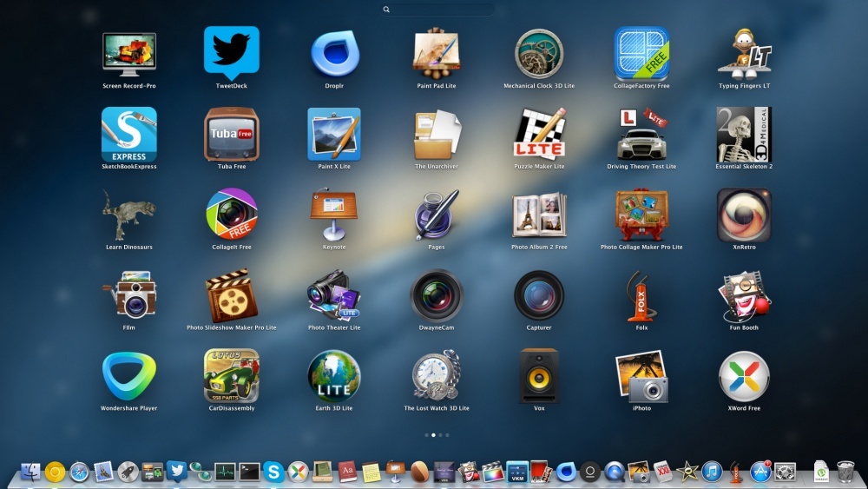Image resolution: width=868 pixels, height=489 pixels.
Task: Launch Typing Fingers LT
Action: point(744,54)
